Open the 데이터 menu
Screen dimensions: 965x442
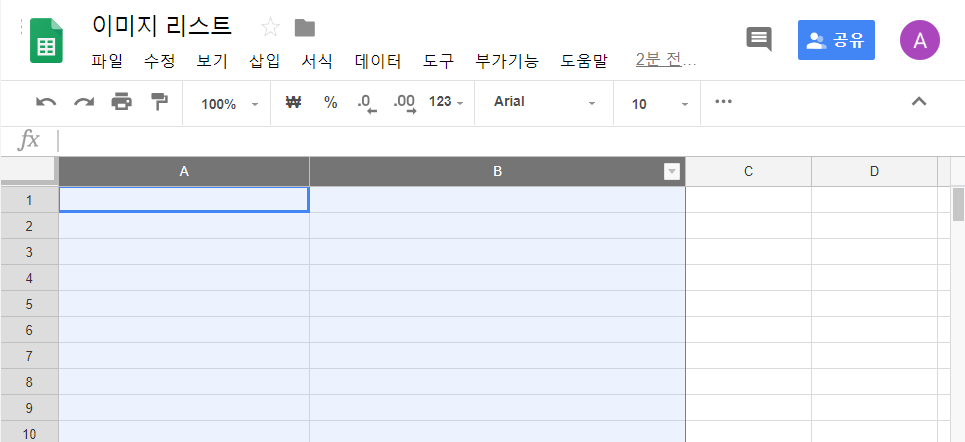pos(378,61)
